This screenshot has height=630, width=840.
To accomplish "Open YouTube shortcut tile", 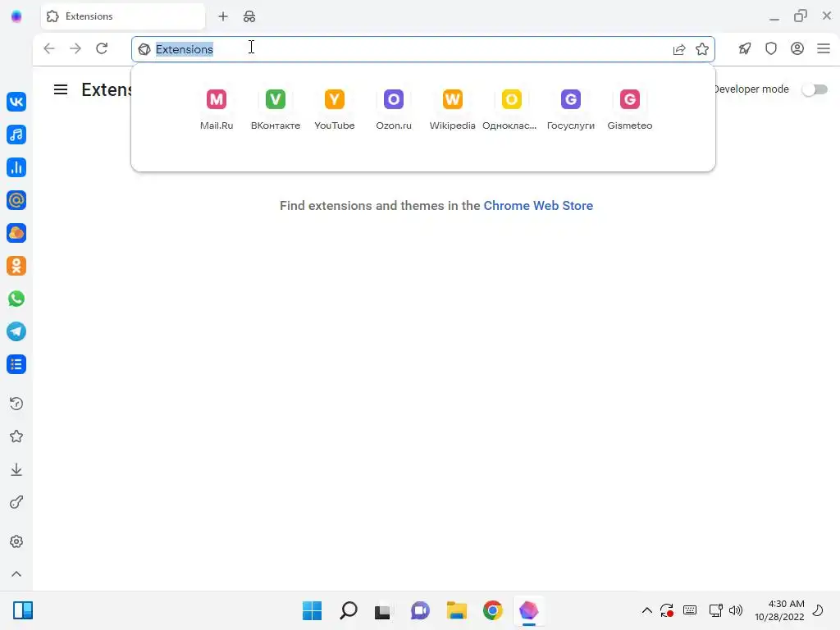I will (x=335, y=109).
